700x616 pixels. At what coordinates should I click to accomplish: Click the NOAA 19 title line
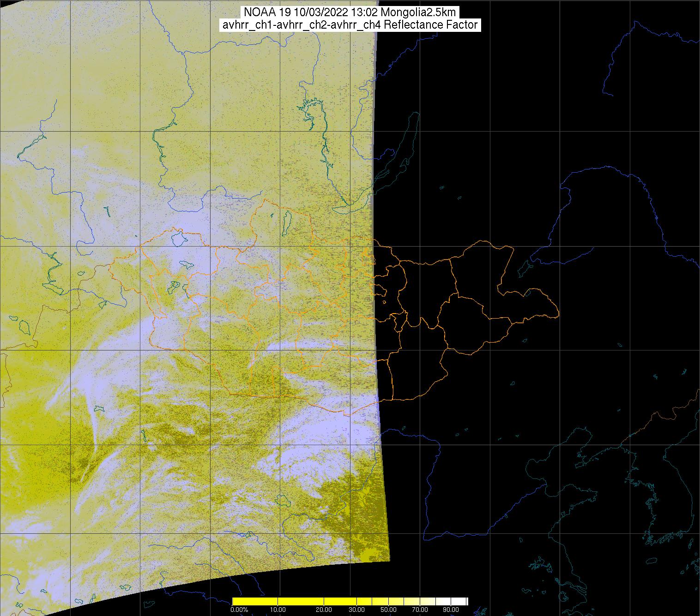pos(350,12)
